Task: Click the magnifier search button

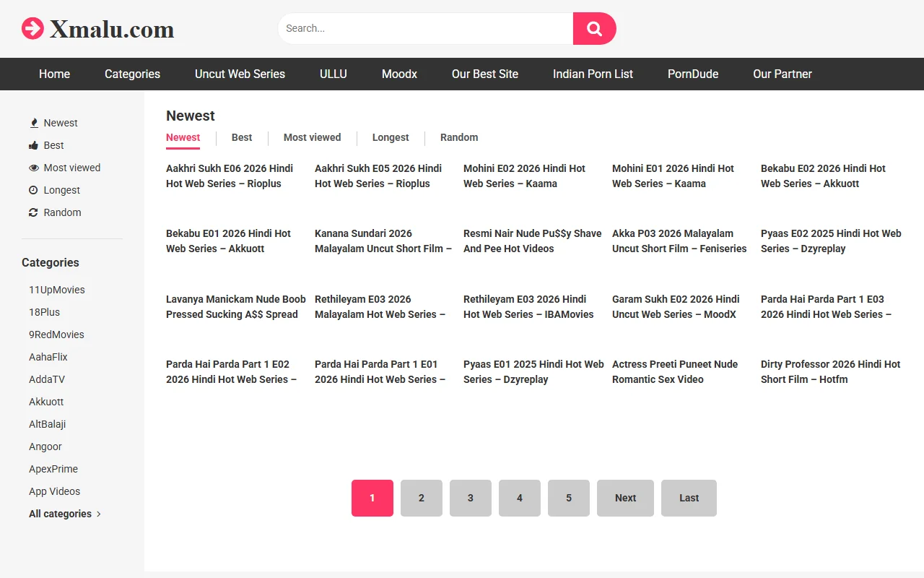Action: click(594, 29)
